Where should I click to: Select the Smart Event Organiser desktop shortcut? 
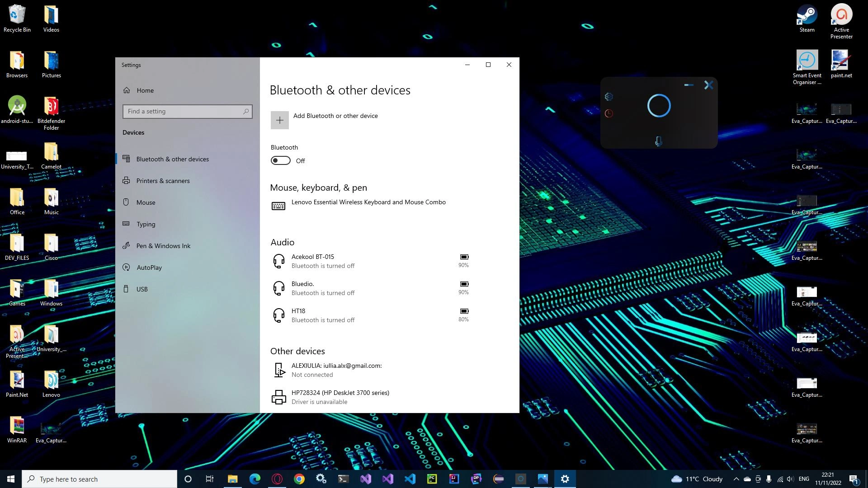807,67
